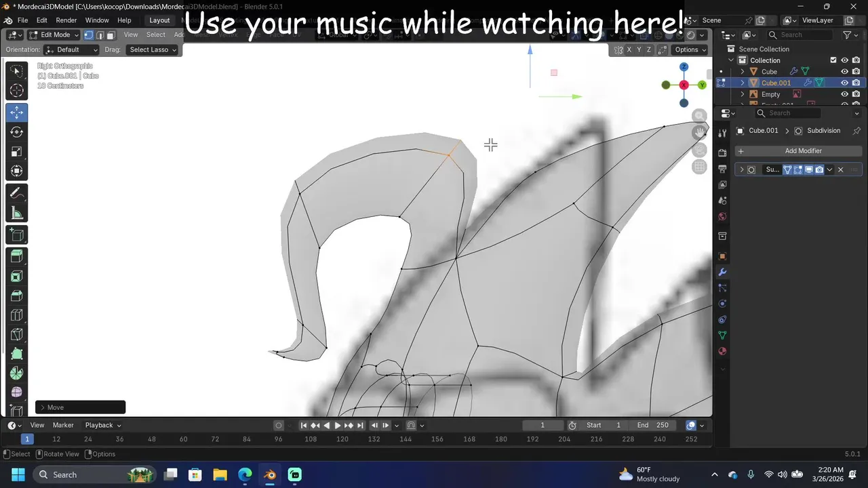Open the timeline Playback dropdown

point(103,425)
